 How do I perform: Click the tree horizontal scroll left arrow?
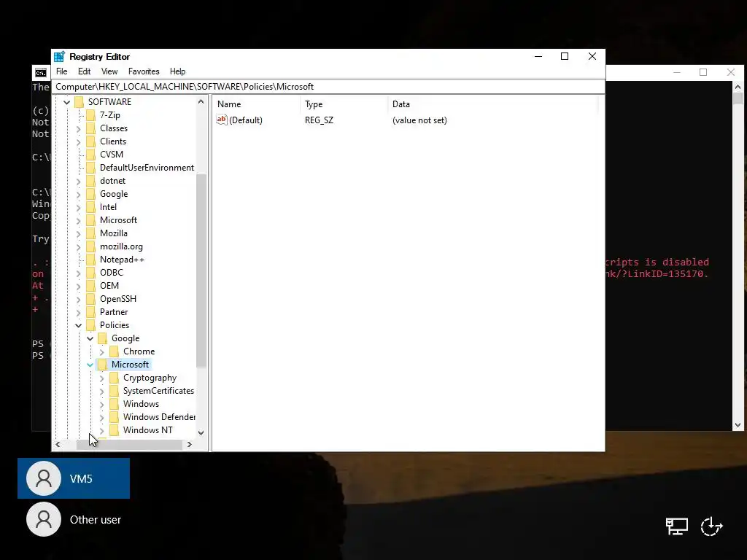[x=58, y=444]
